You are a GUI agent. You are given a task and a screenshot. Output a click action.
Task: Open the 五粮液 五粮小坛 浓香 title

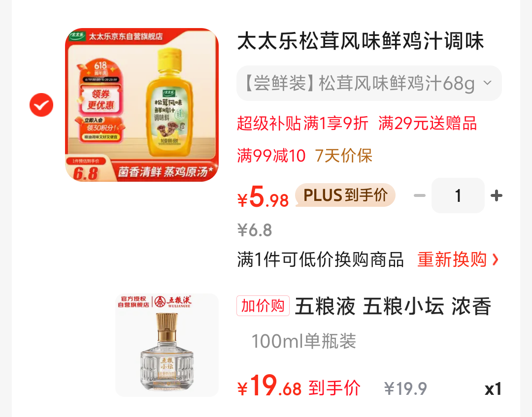tap(393, 306)
